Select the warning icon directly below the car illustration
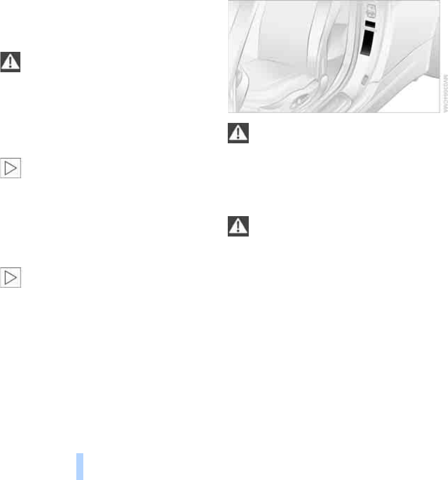This screenshot has height=480, width=448. click(x=238, y=133)
